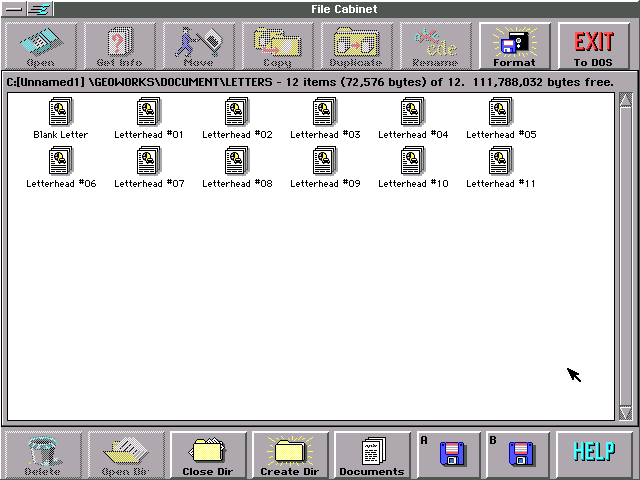Open the window control menu button
The height and width of the screenshot is (480, 640).
coord(14,9)
